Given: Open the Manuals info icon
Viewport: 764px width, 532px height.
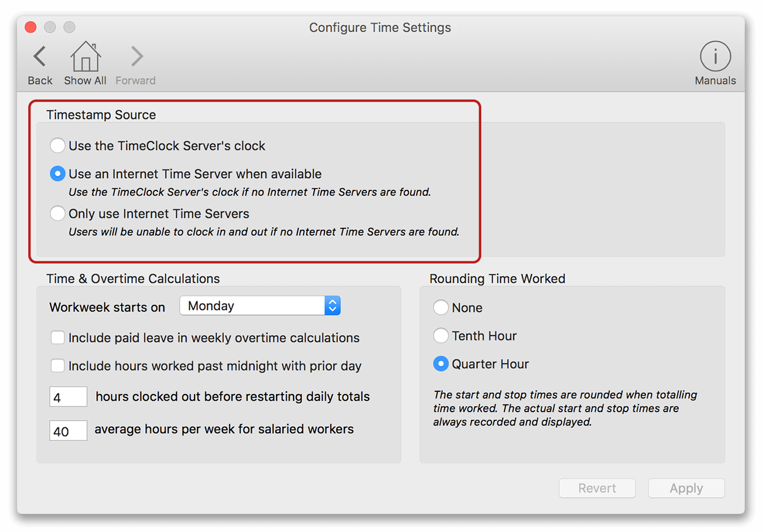Looking at the screenshot, I should coord(715,57).
